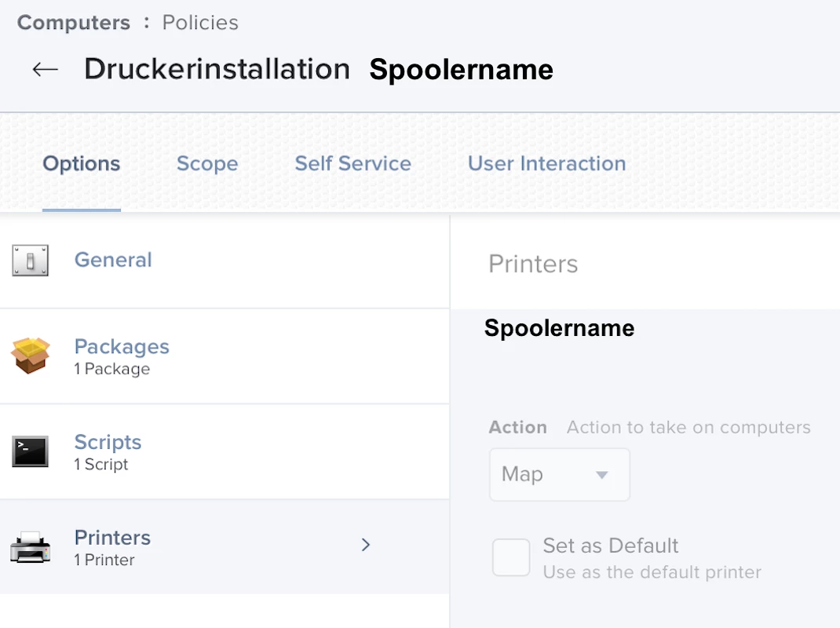Click the Scripts terminal icon

coord(31,451)
